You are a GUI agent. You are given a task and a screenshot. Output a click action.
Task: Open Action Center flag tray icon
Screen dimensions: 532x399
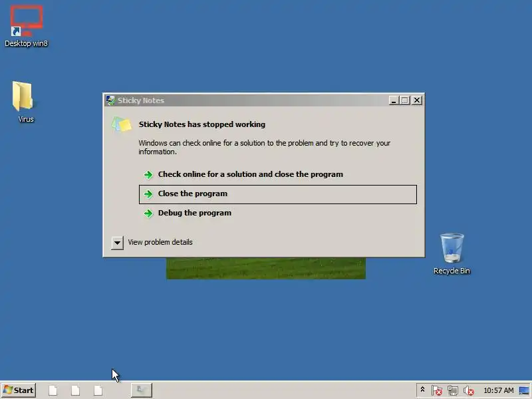click(437, 390)
